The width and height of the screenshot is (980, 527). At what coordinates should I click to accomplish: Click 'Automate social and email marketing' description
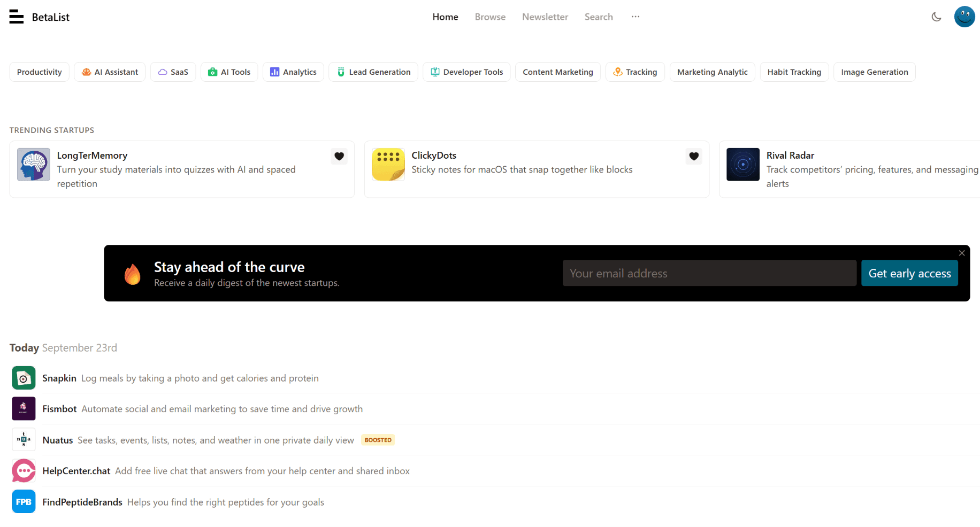pyautogui.click(x=222, y=409)
